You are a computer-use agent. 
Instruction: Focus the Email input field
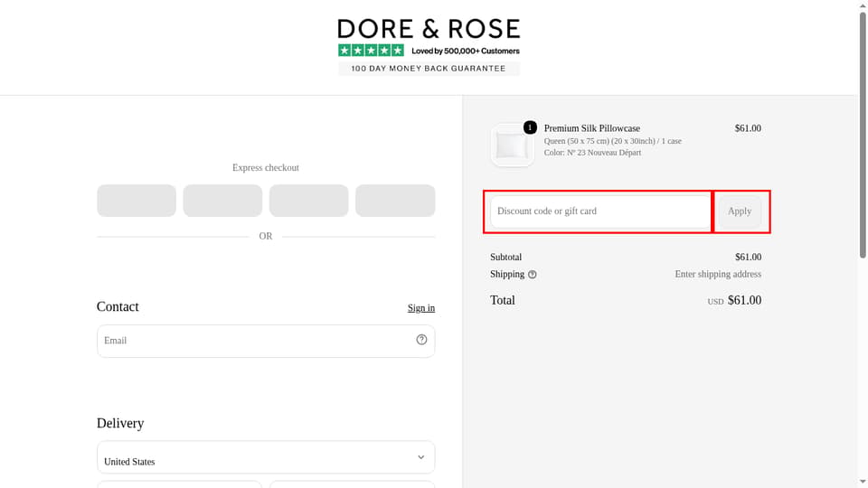coord(266,341)
